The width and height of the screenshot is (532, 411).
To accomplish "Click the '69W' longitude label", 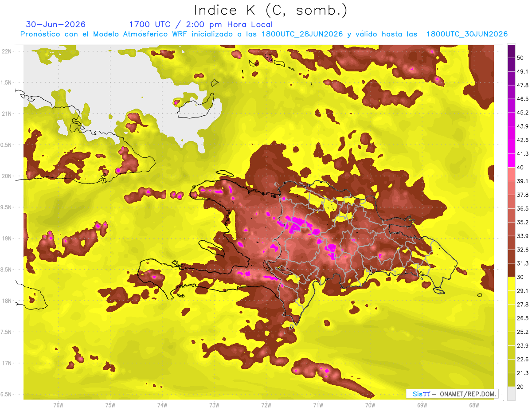I will pyautogui.click(x=422, y=405).
